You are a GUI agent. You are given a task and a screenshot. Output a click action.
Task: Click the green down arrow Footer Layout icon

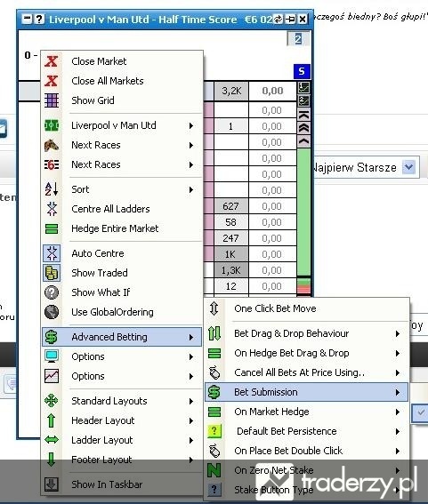[52, 460]
